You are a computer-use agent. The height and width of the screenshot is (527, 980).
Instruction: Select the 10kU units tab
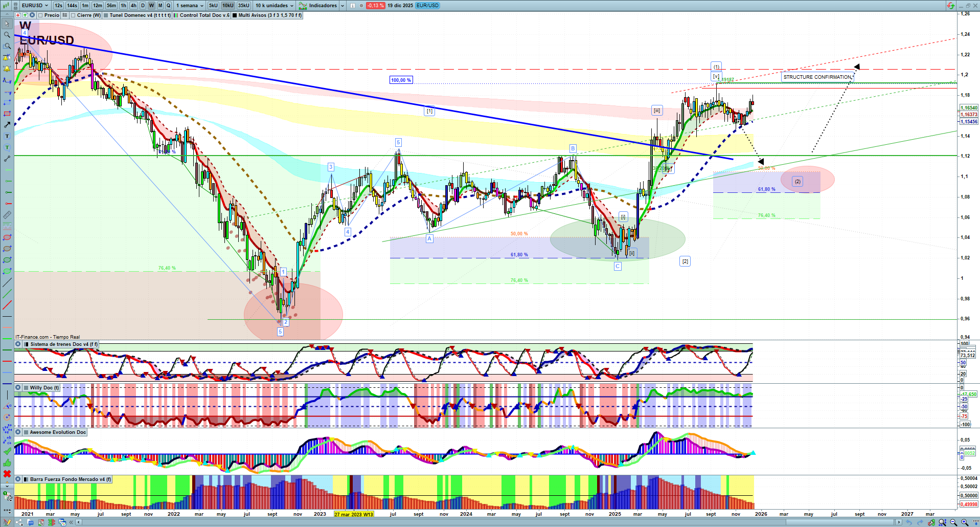pyautogui.click(x=227, y=6)
